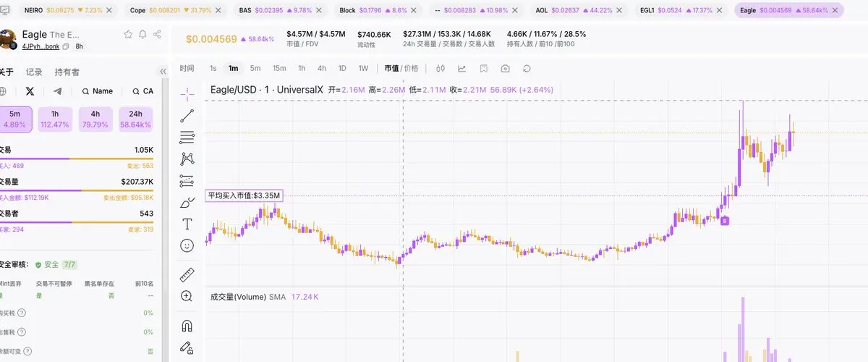This screenshot has height=362, width=868.
Task: Set chart interval to 1D
Action: point(342,68)
